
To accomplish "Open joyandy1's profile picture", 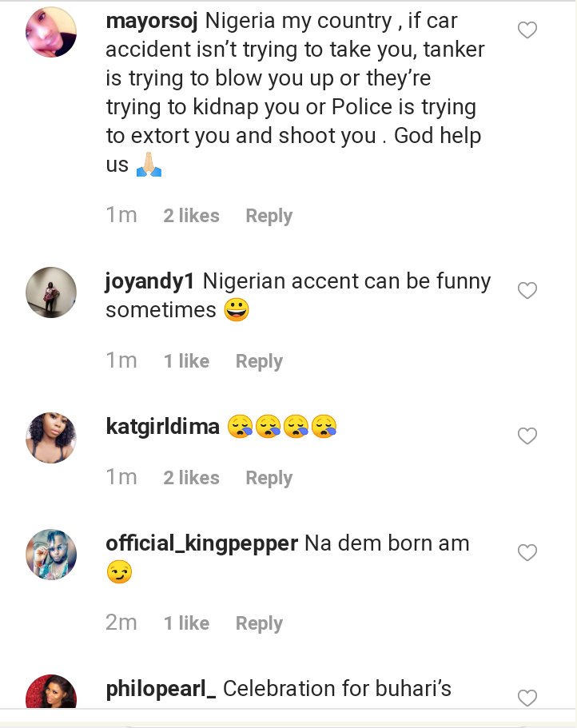I will click(51, 292).
